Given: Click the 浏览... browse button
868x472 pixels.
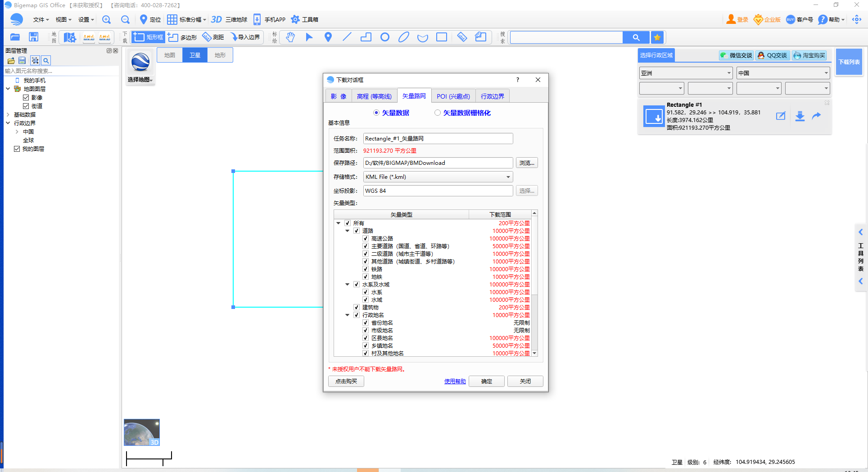Looking at the screenshot, I should pos(527,163).
